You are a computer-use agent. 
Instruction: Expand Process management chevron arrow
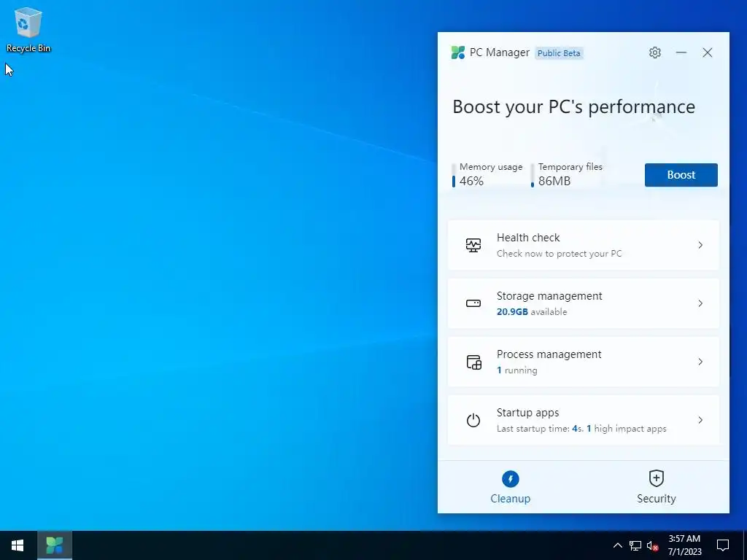coord(700,362)
